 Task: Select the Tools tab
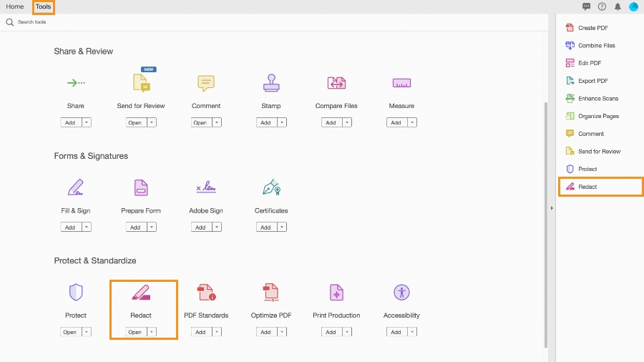[43, 6]
